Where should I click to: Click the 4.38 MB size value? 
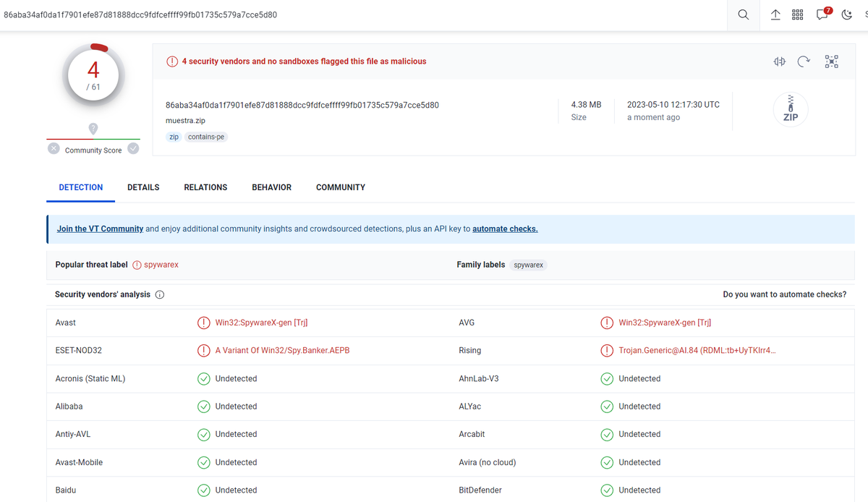586,105
